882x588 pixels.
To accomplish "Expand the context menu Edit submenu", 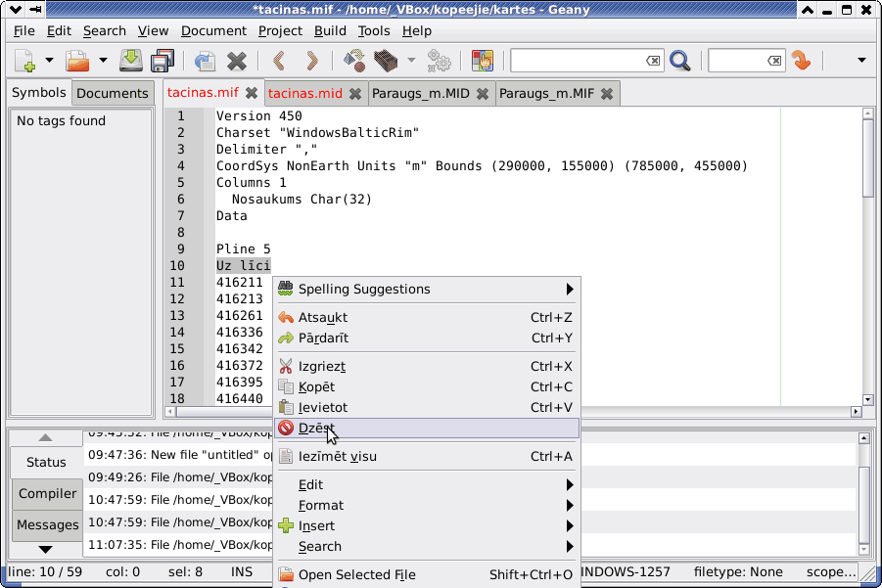I will tap(427, 484).
